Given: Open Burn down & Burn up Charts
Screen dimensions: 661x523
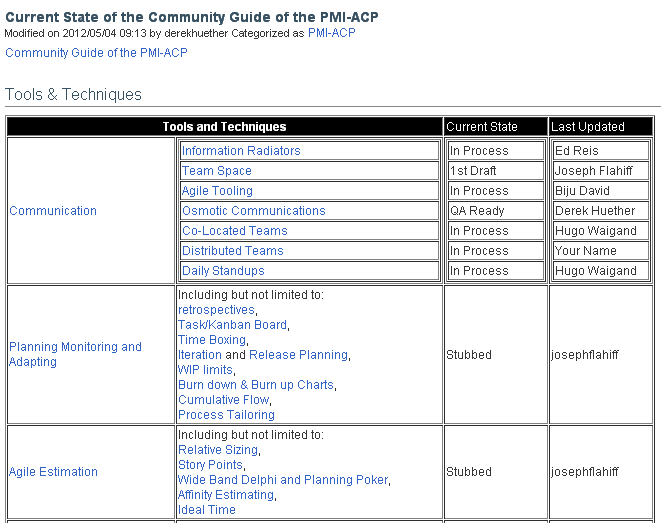Looking at the screenshot, I should 256,385.
